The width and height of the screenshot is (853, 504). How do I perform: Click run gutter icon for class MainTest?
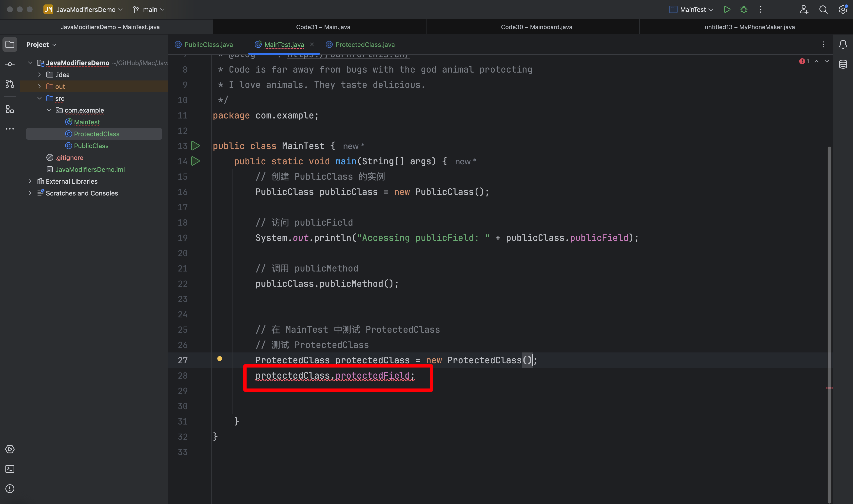195,146
